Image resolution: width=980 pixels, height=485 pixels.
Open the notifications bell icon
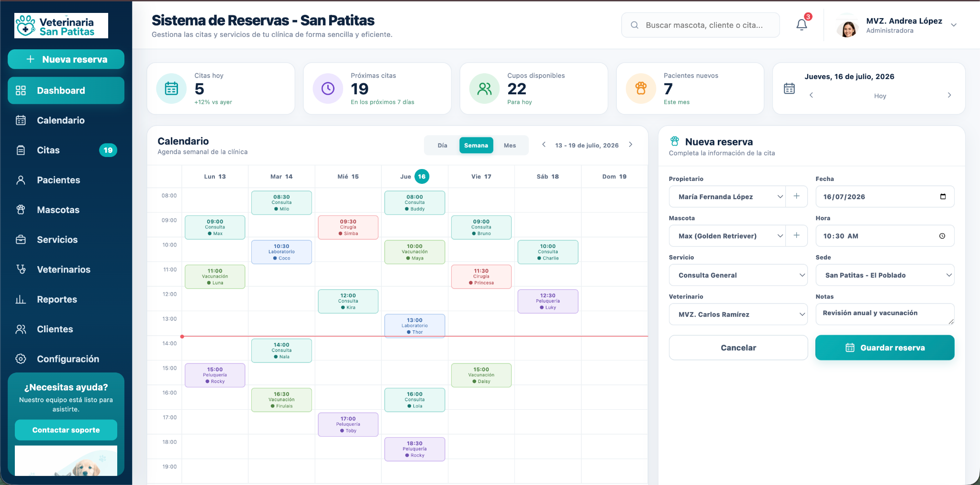(802, 25)
